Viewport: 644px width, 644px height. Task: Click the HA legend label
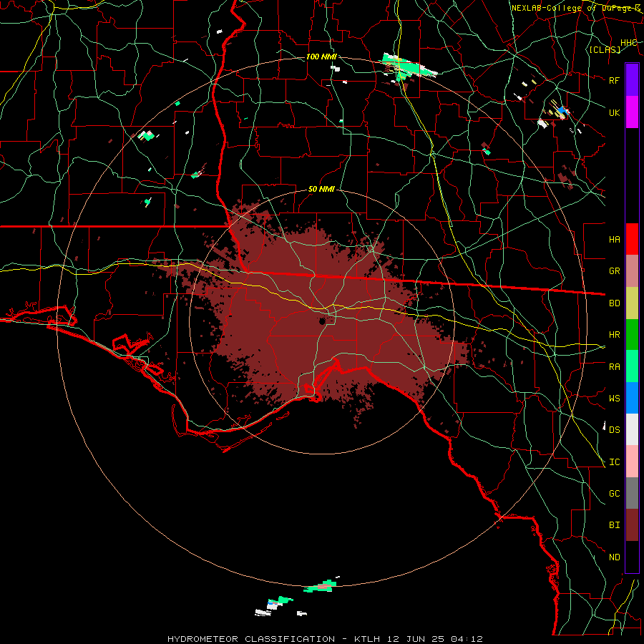pyautogui.click(x=614, y=240)
